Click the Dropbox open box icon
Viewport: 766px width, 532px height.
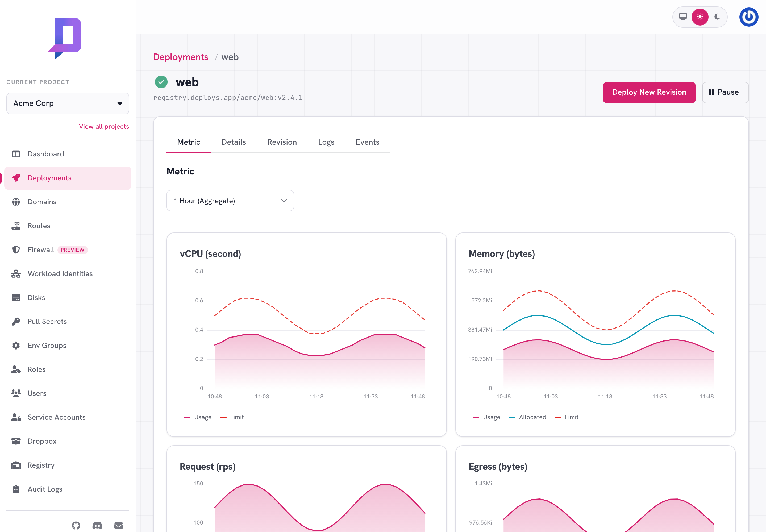16,441
